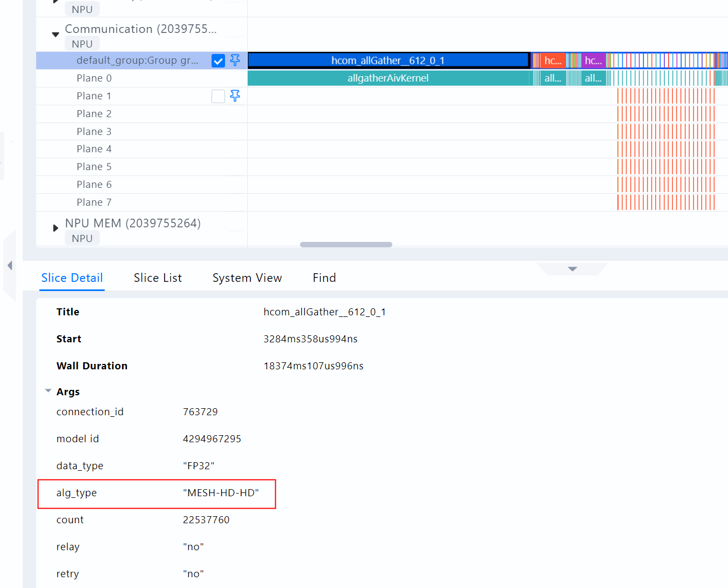The image size is (728, 588).
Task: Click the connection_id value 763729
Action: click(x=200, y=412)
